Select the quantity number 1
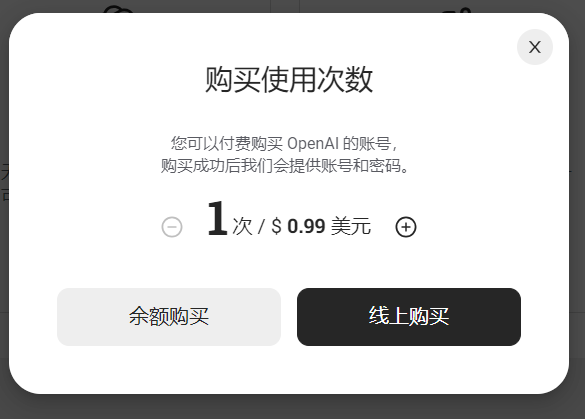Screen dimensions: 585x419 pos(217,218)
